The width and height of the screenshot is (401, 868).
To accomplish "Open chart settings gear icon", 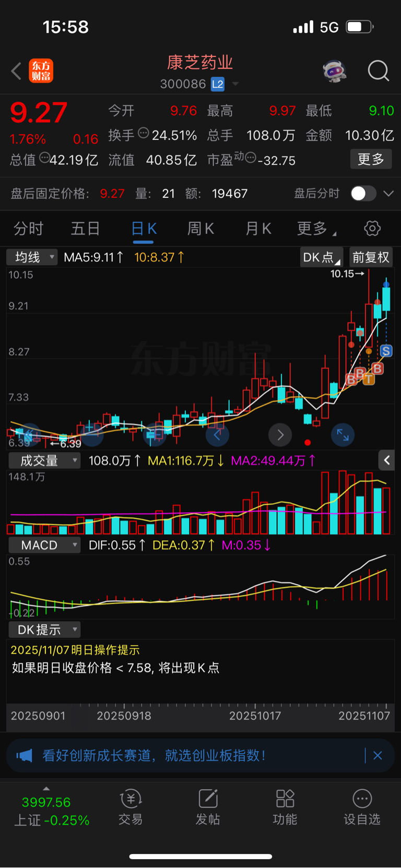I will pyautogui.click(x=372, y=228).
